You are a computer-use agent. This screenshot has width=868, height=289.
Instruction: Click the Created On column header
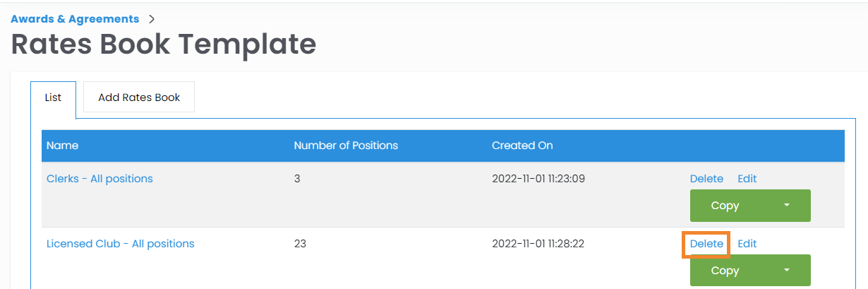[522, 146]
